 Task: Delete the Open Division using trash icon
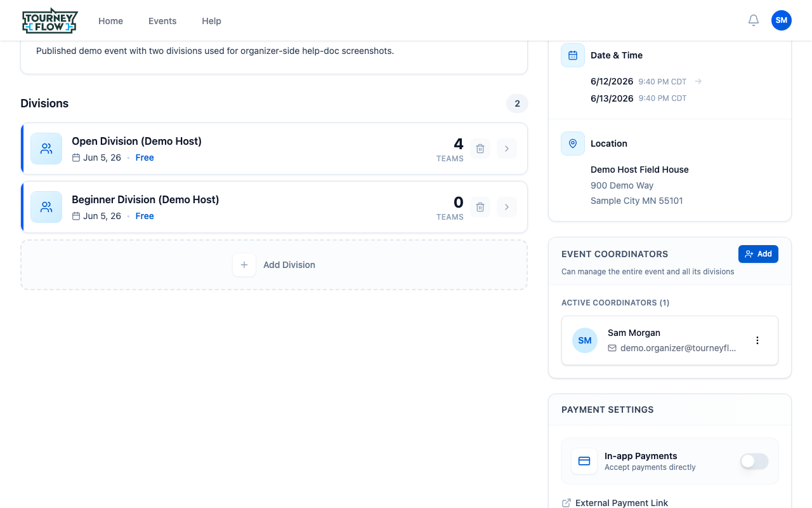(x=480, y=149)
